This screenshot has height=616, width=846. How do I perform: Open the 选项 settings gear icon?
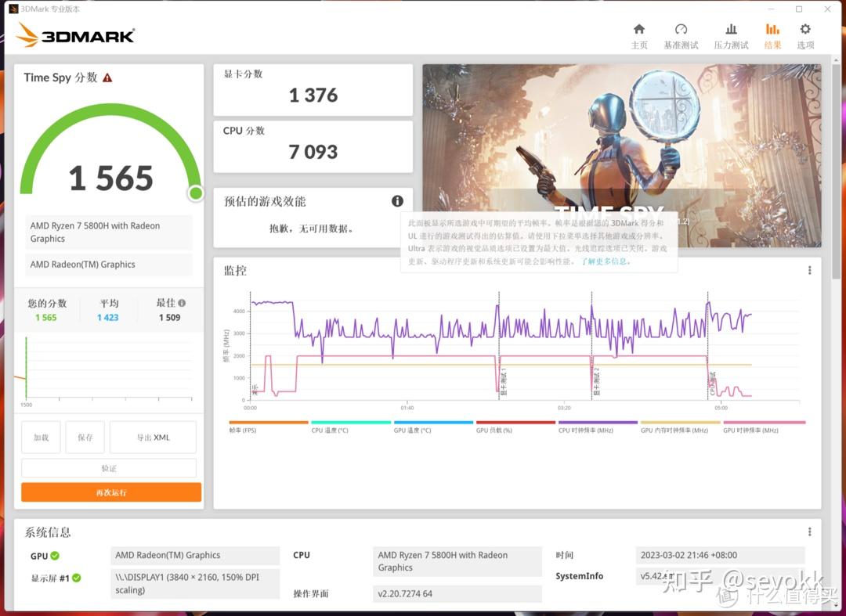coord(805,28)
